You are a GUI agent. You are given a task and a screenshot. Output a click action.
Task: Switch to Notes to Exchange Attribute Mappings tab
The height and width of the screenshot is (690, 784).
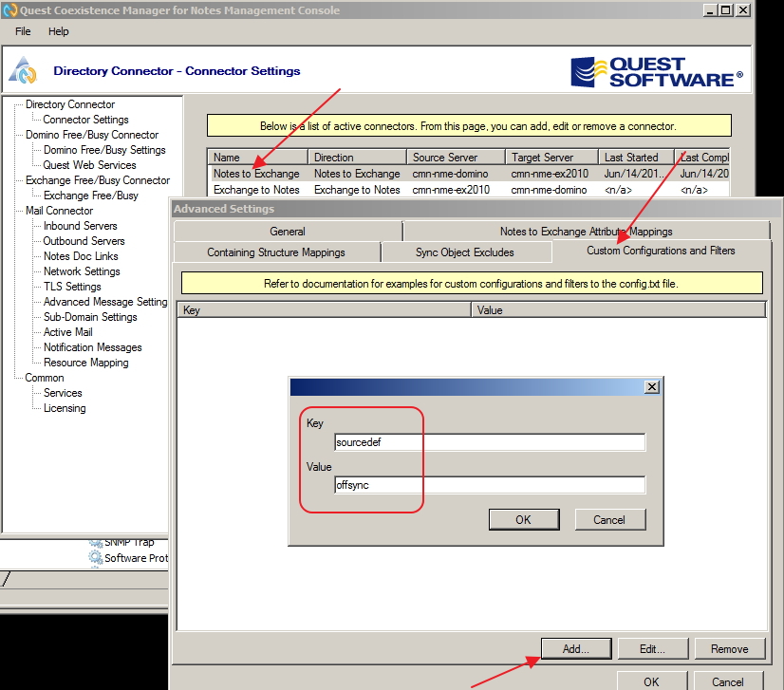pos(586,232)
